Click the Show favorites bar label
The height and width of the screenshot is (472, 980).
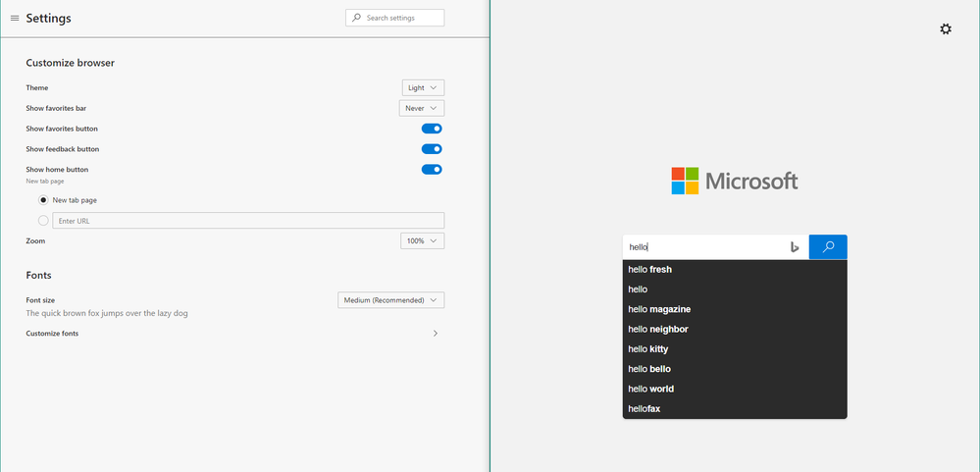click(56, 108)
